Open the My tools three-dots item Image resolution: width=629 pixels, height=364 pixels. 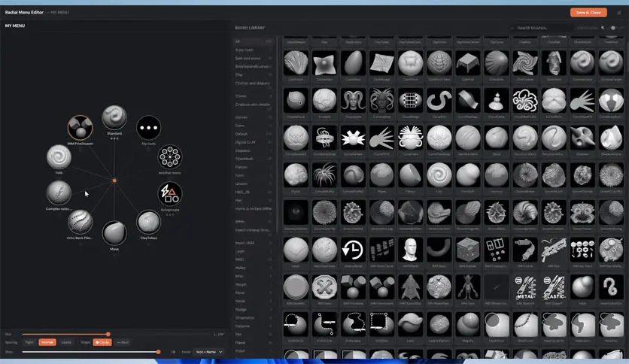click(148, 128)
